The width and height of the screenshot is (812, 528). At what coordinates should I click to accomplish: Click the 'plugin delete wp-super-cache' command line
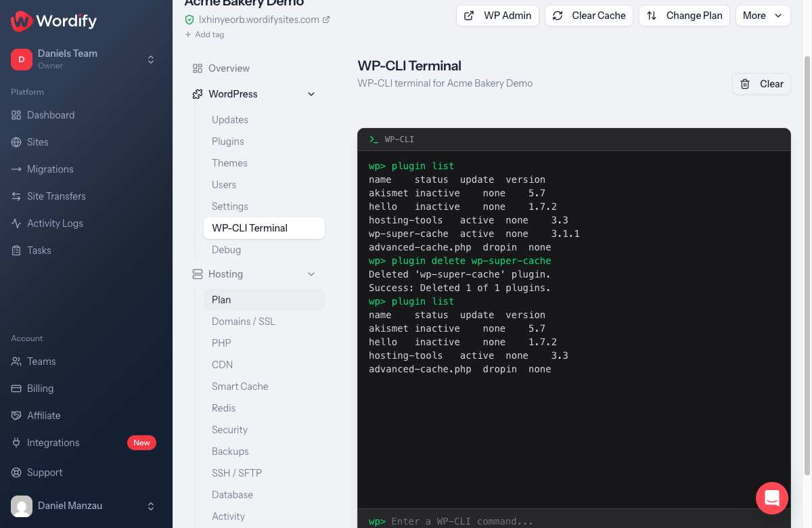[460, 261]
